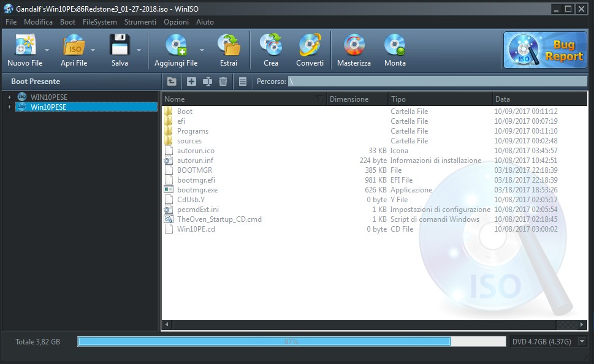Click the Nuovo File toolbar icon
Viewport: 594px width, 364px height.
point(25,45)
